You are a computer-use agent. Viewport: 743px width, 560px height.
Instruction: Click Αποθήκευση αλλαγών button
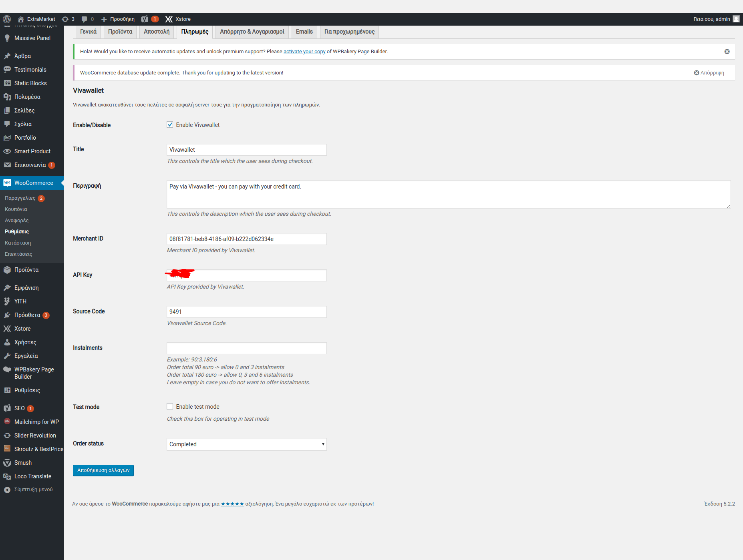(103, 470)
